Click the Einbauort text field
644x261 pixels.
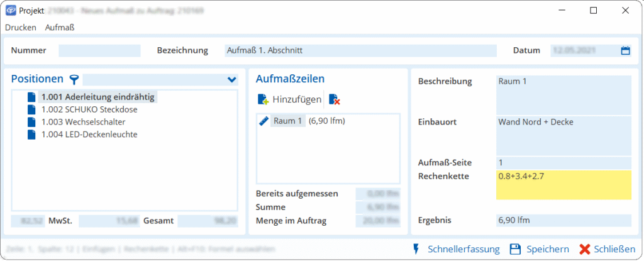tap(563, 135)
